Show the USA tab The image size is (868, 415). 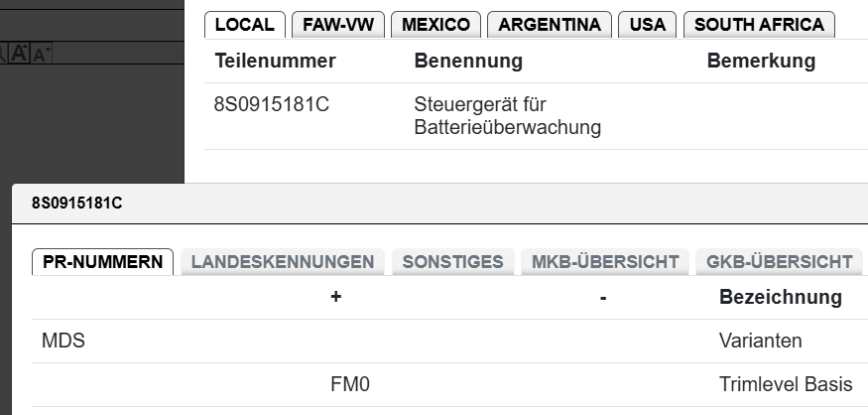(648, 25)
